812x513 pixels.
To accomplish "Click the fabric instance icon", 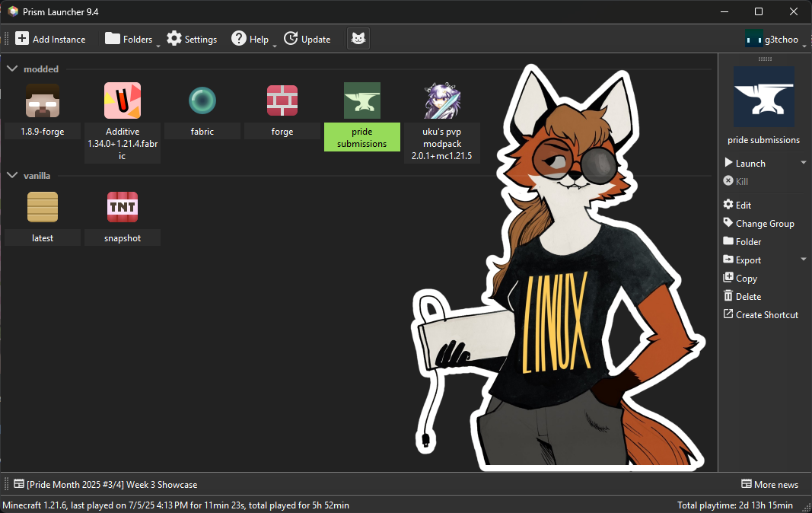I will pyautogui.click(x=202, y=101).
